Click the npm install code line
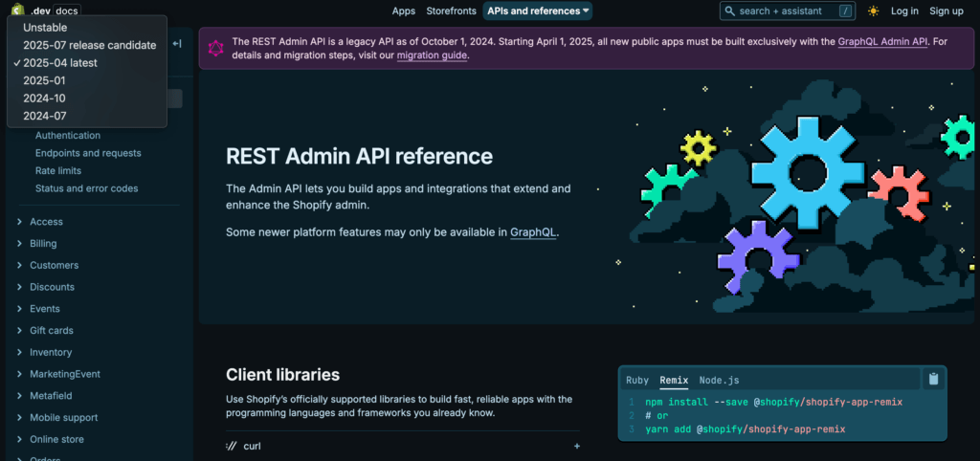 [773, 403]
